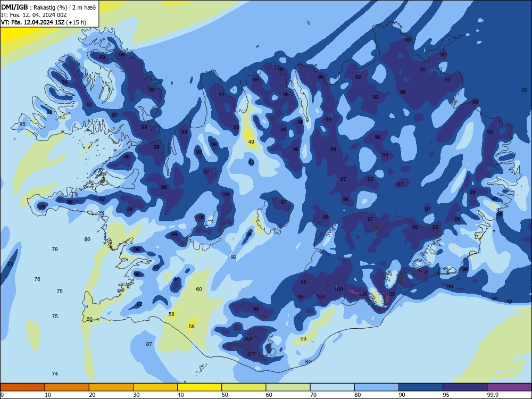Click the humidity value 59 on the map

pos(303,338)
